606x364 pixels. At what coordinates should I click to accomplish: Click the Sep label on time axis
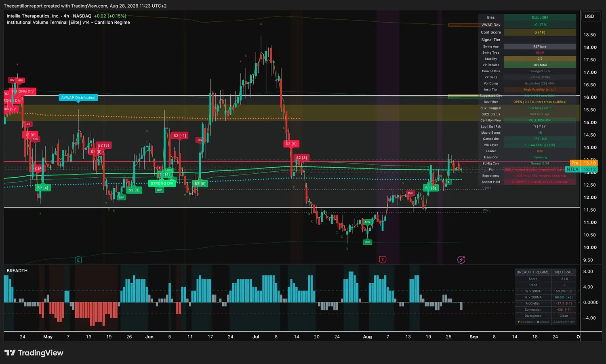pyautogui.click(x=474, y=337)
